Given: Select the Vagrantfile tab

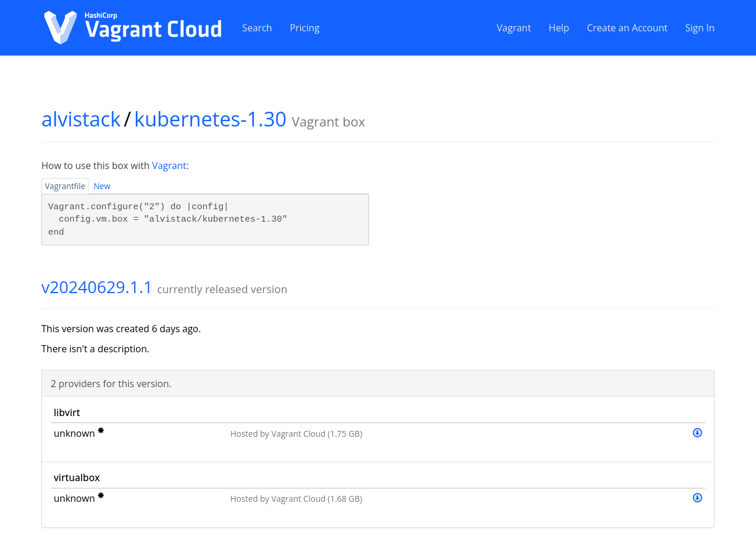Looking at the screenshot, I should 65,186.
